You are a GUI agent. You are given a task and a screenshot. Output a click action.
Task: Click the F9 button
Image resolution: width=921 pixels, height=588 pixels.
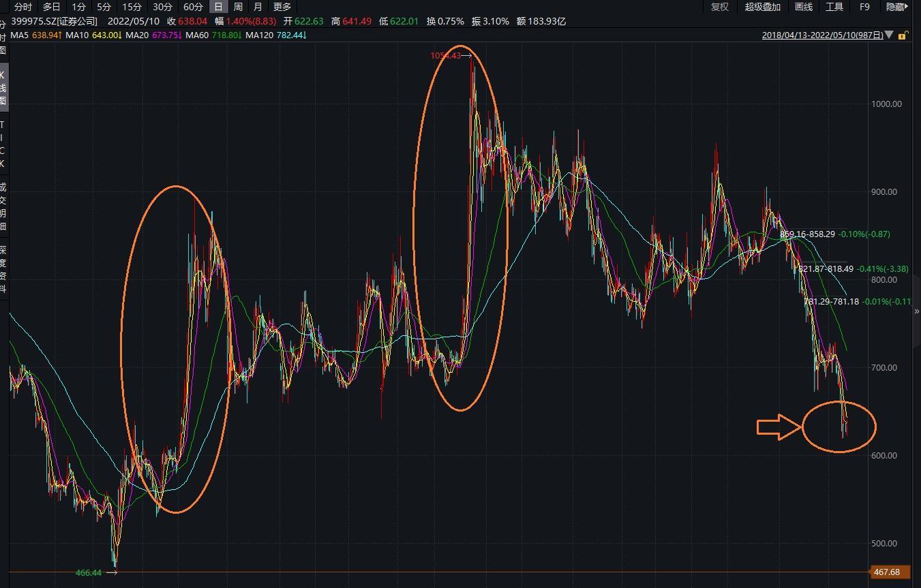pyautogui.click(x=864, y=7)
